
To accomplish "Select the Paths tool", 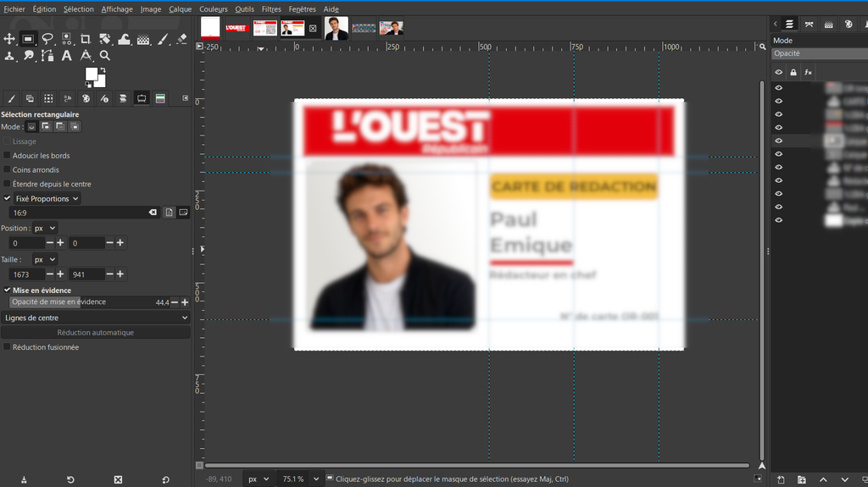I will click(x=47, y=55).
